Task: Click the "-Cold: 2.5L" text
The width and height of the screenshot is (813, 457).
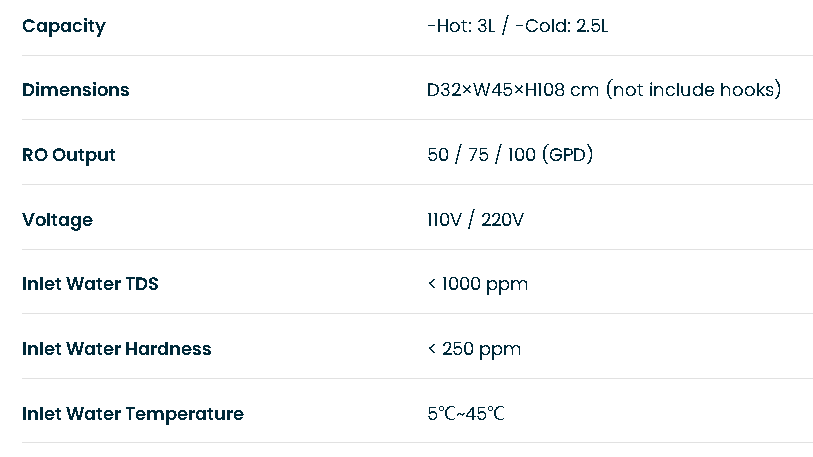Action: 562,25
